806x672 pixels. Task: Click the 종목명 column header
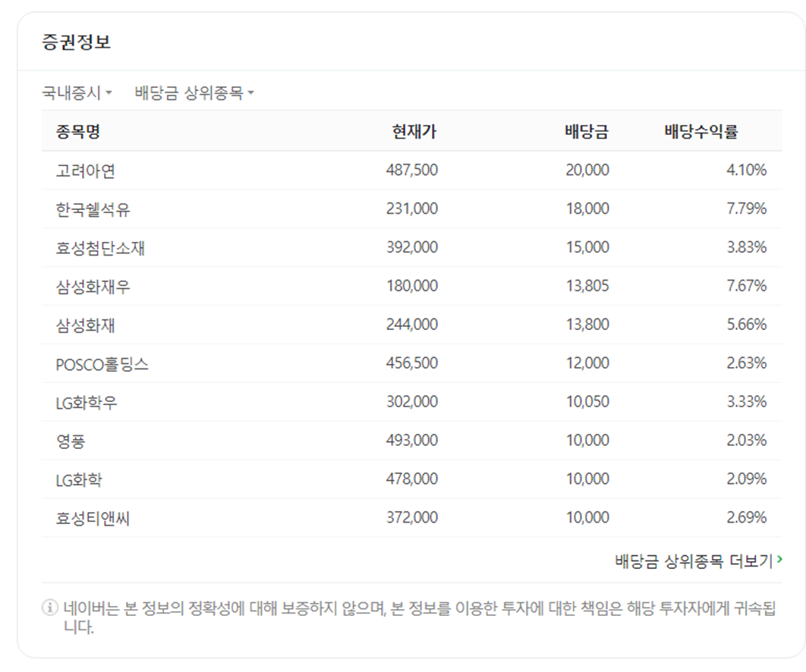pos(78,131)
